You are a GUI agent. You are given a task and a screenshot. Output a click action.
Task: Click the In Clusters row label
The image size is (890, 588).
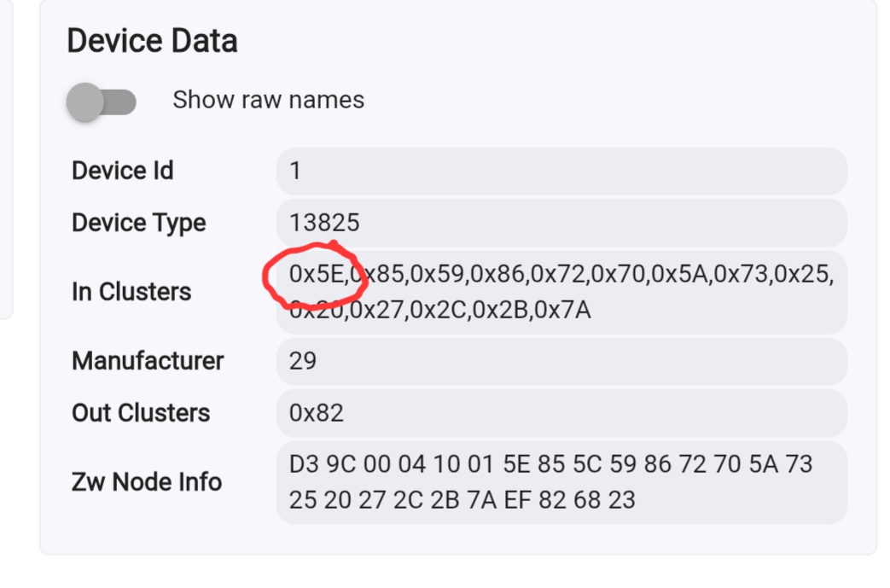[131, 292]
